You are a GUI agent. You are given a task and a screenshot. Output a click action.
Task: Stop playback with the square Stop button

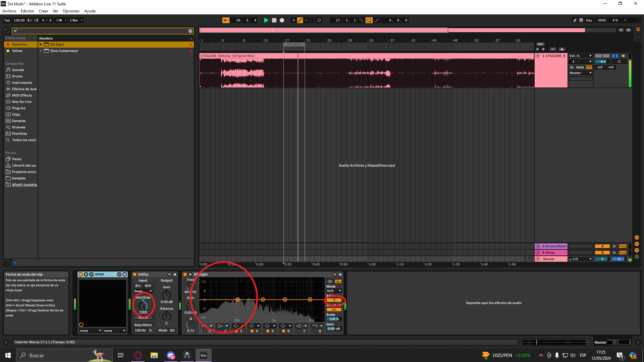click(x=274, y=20)
